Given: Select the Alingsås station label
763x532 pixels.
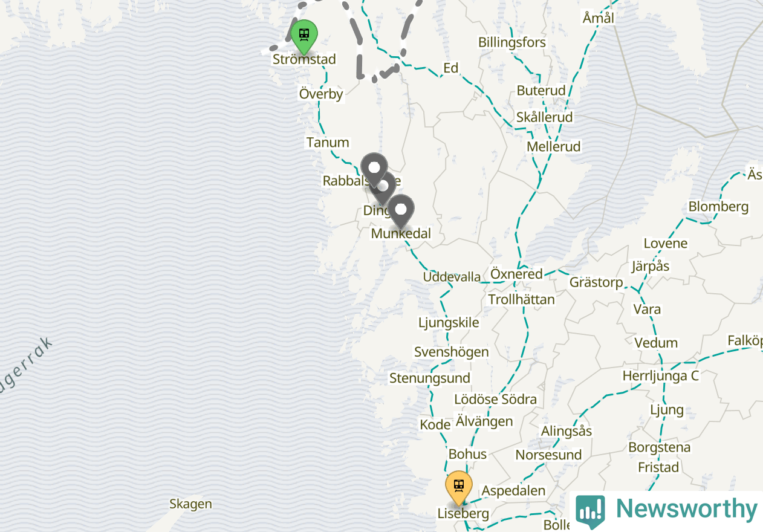Looking at the screenshot, I should coord(567,432).
